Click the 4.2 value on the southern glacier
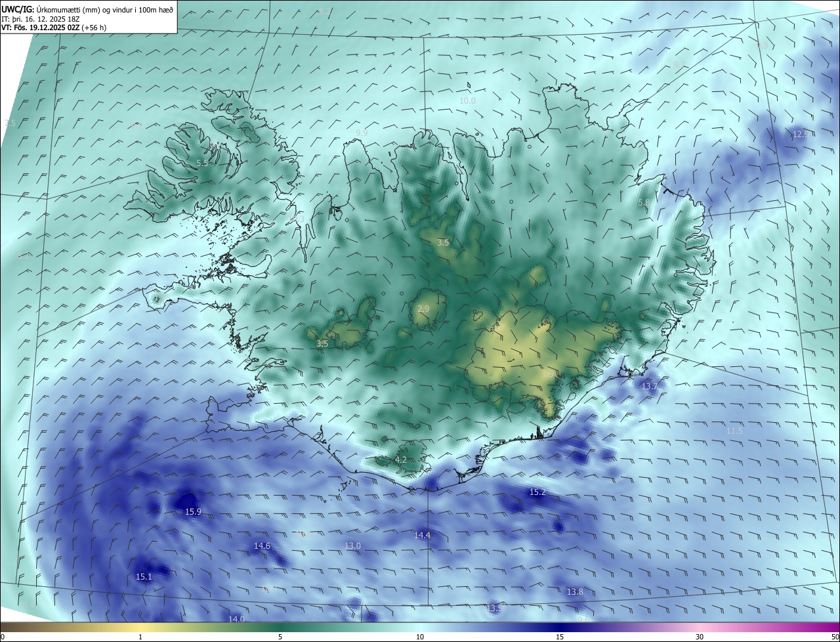This screenshot has width=840, height=642. 401,460
